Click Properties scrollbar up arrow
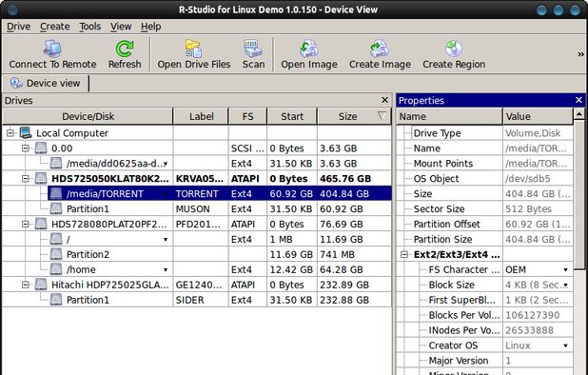The height and width of the screenshot is (375, 588). 579,114
